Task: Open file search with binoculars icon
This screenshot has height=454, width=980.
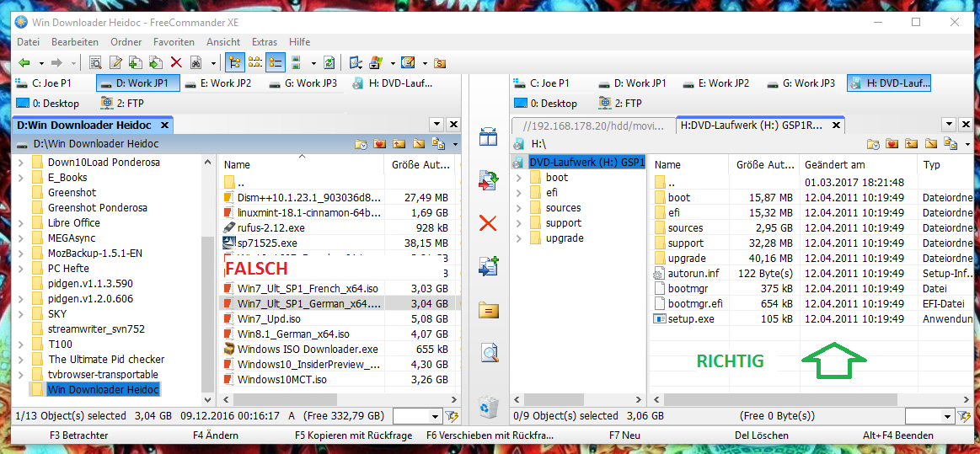Action: point(196,62)
